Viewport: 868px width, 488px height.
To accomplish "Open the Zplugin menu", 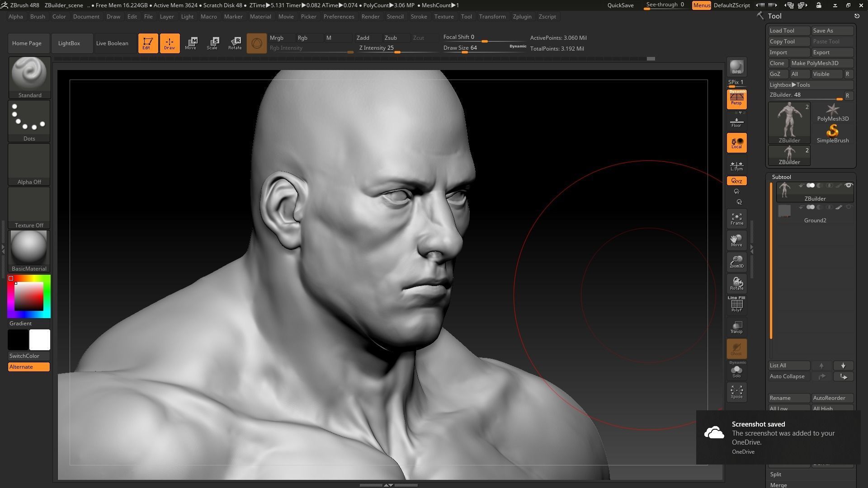I will [x=522, y=17].
